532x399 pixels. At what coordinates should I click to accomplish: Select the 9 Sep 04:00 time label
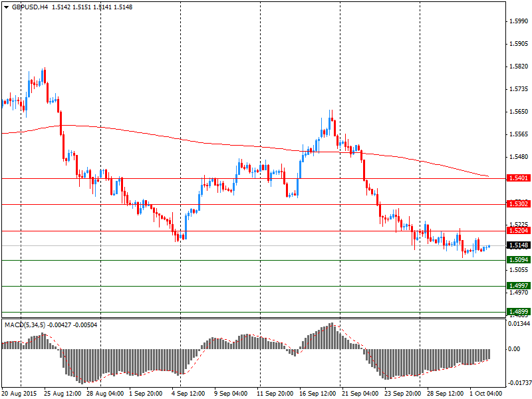[x=231, y=394]
